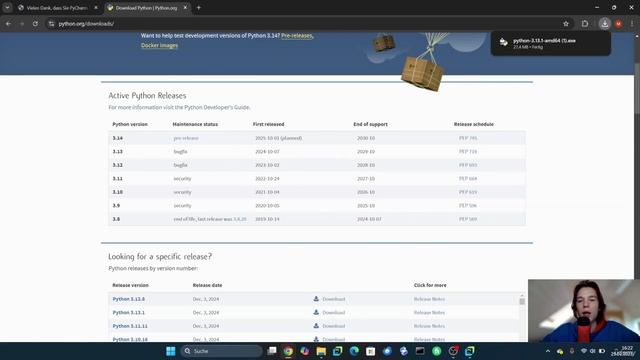Click version 3.12 in Active Releases table

[x=118, y=165]
